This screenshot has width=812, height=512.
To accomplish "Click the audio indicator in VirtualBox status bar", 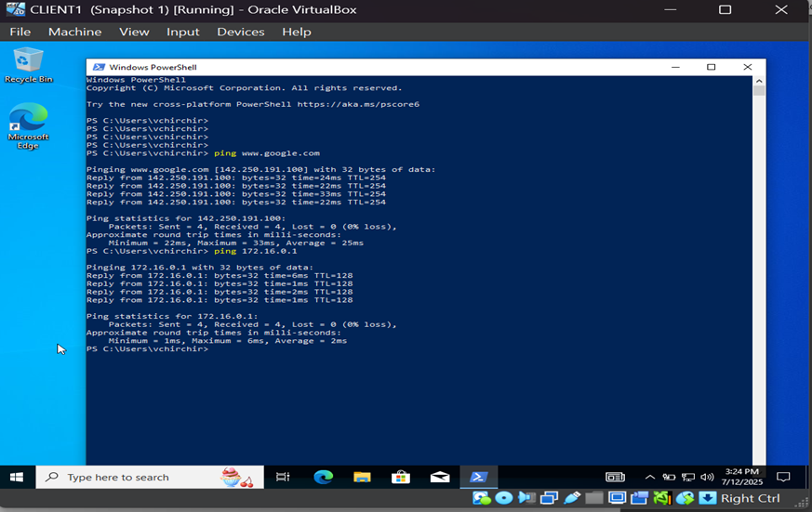I will (526, 498).
